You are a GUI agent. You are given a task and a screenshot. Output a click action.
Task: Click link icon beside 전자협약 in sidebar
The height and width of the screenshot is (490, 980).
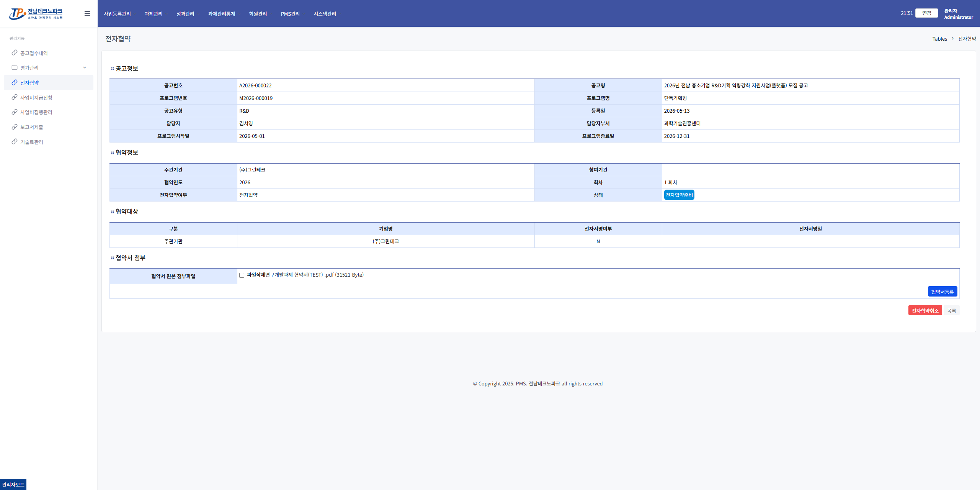point(15,82)
